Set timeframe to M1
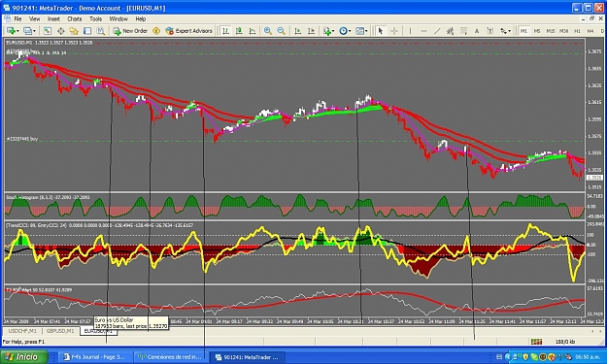Screen dimensions: 607x364 pos(523,31)
